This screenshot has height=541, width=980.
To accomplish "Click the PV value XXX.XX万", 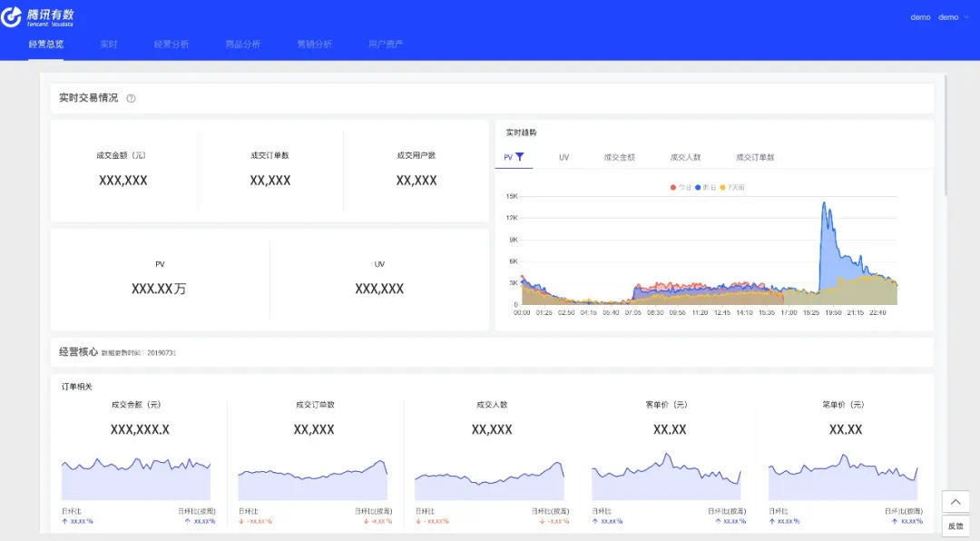I will click(159, 289).
